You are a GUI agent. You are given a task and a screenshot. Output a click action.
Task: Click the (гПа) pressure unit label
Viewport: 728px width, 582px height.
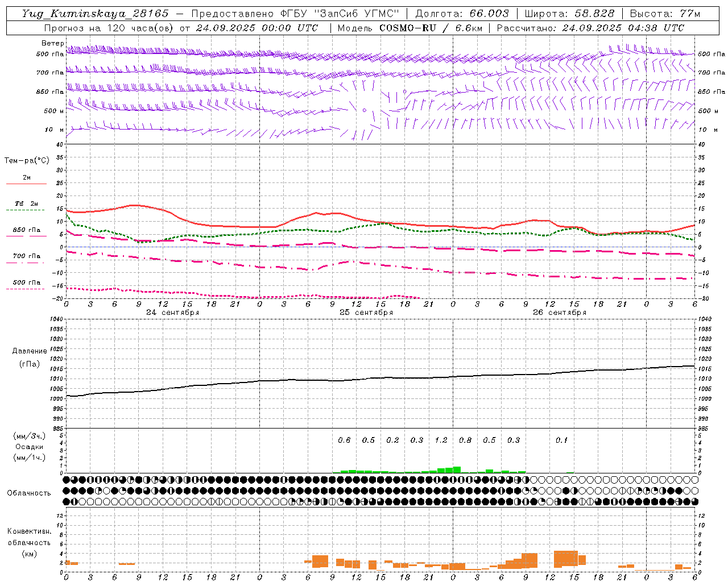click(30, 364)
